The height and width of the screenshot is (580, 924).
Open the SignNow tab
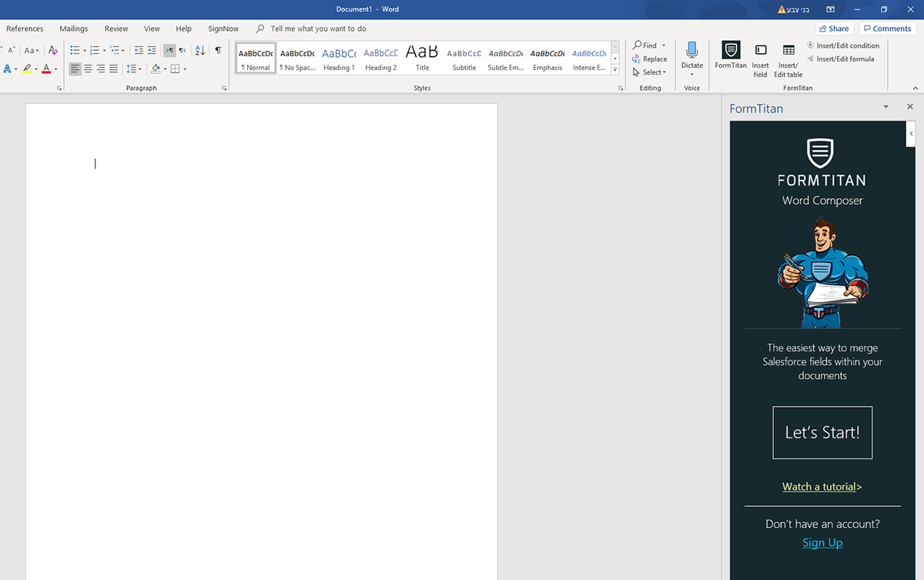[223, 28]
